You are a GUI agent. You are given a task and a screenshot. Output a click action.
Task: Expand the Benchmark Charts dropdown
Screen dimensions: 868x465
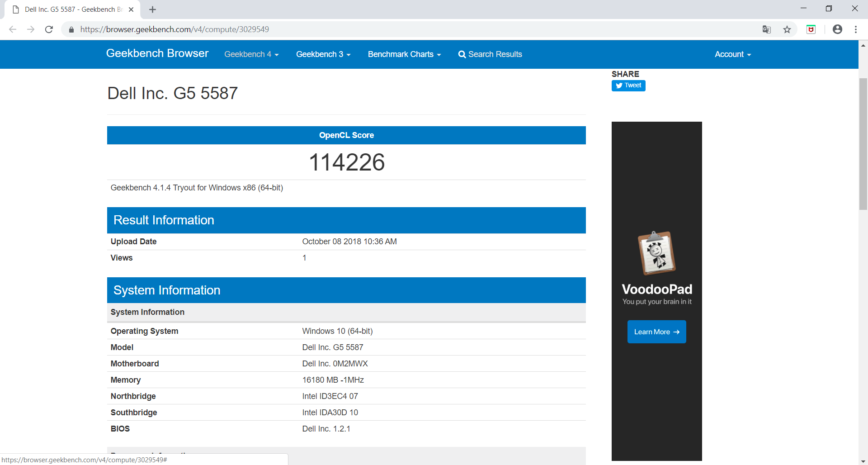(x=404, y=54)
